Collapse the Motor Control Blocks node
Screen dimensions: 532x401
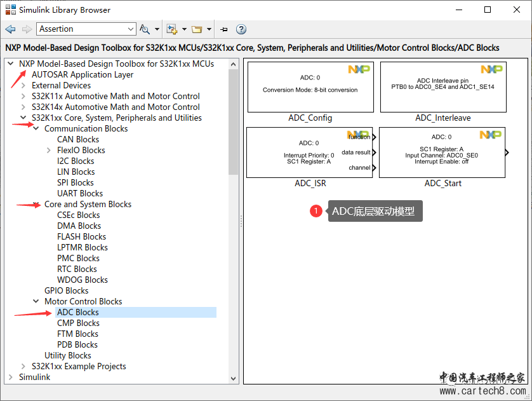36,301
